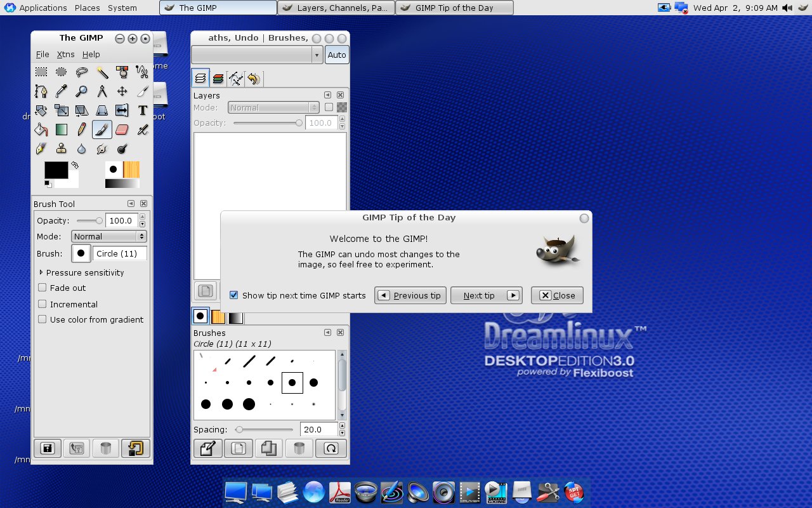Select the Airbrush tool
The height and width of the screenshot is (508, 812).
pyautogui.click(x=143, y=130)
